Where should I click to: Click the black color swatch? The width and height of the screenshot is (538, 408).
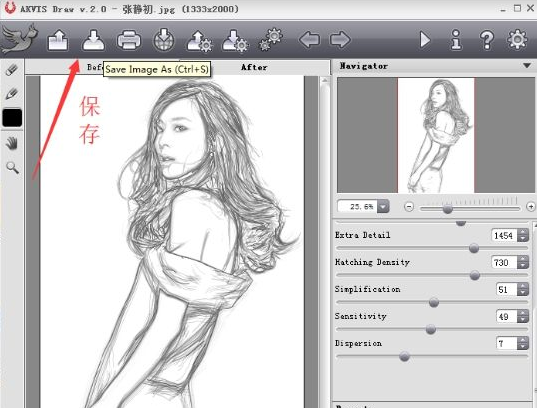12,118
